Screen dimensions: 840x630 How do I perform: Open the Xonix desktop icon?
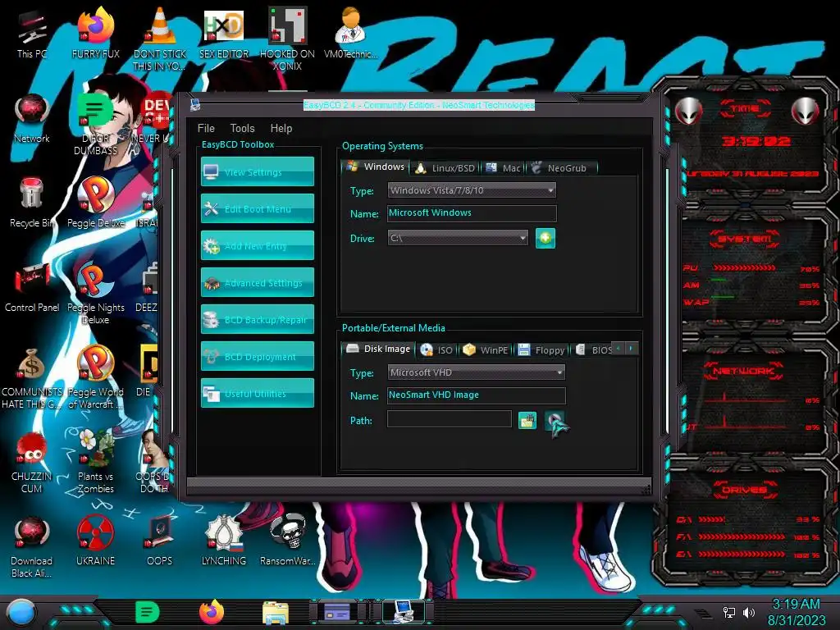click(x=288, y=40)
